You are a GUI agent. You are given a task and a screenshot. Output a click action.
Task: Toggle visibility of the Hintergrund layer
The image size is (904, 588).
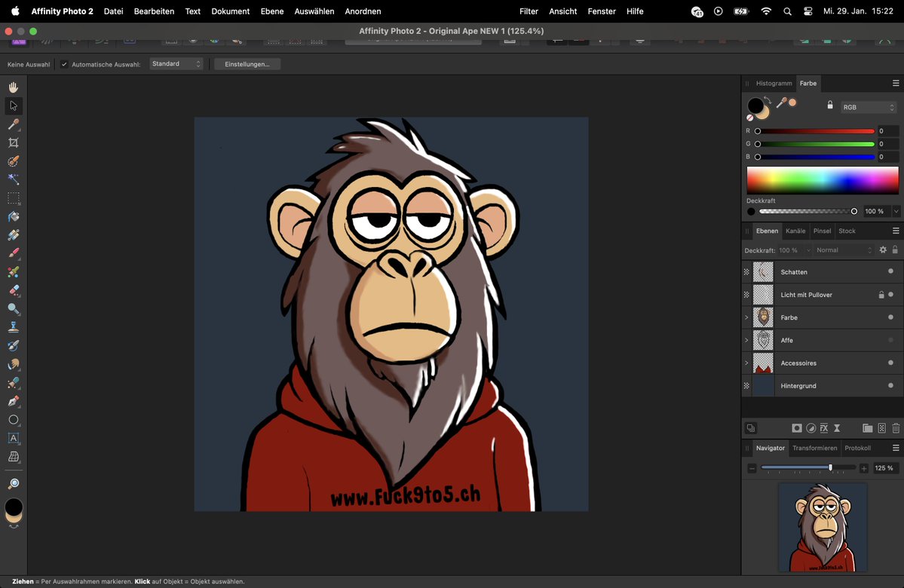coord(890,386)
